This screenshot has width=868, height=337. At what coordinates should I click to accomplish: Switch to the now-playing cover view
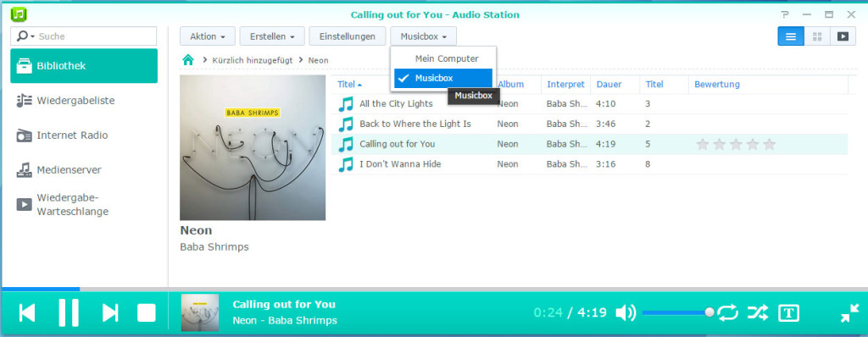[843, 36]
